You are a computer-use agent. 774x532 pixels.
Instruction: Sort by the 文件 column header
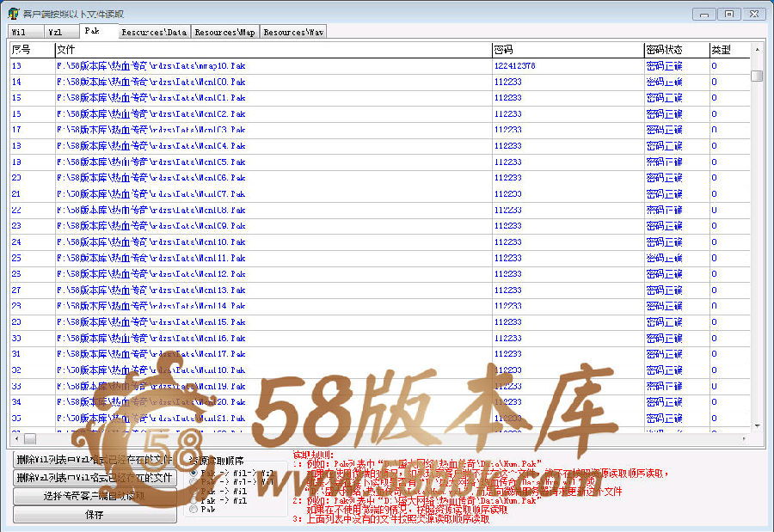click(273, 50)
